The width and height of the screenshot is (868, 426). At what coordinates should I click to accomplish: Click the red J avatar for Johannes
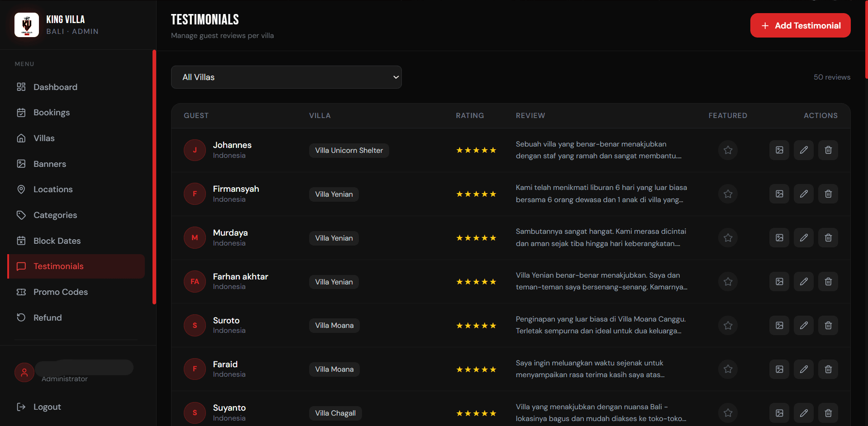[x=195, y=150]
